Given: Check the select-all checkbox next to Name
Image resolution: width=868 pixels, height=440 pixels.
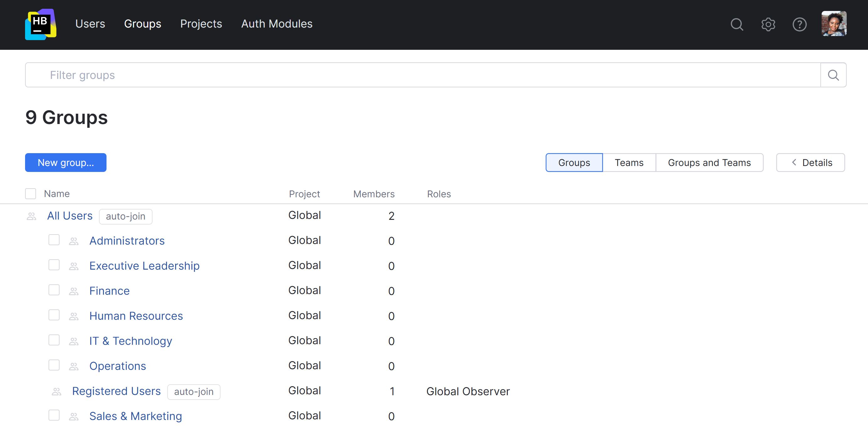Looking at the screenshot, I should coord(31,194).
